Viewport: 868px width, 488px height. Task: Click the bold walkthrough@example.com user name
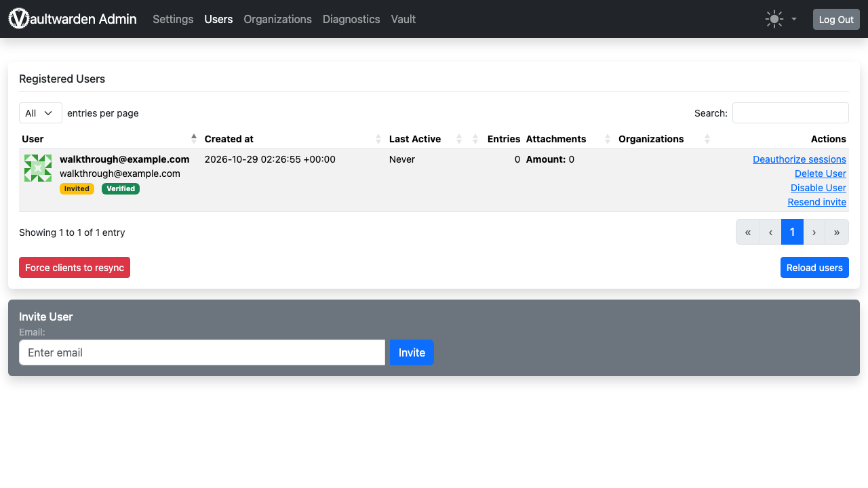click(x=125, y=159)
